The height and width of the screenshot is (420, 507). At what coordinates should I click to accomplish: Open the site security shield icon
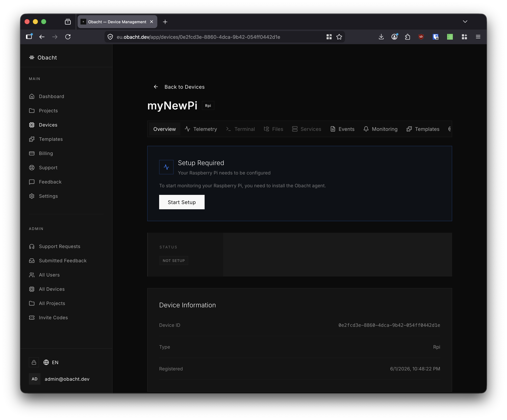click(x=110, y=37)
